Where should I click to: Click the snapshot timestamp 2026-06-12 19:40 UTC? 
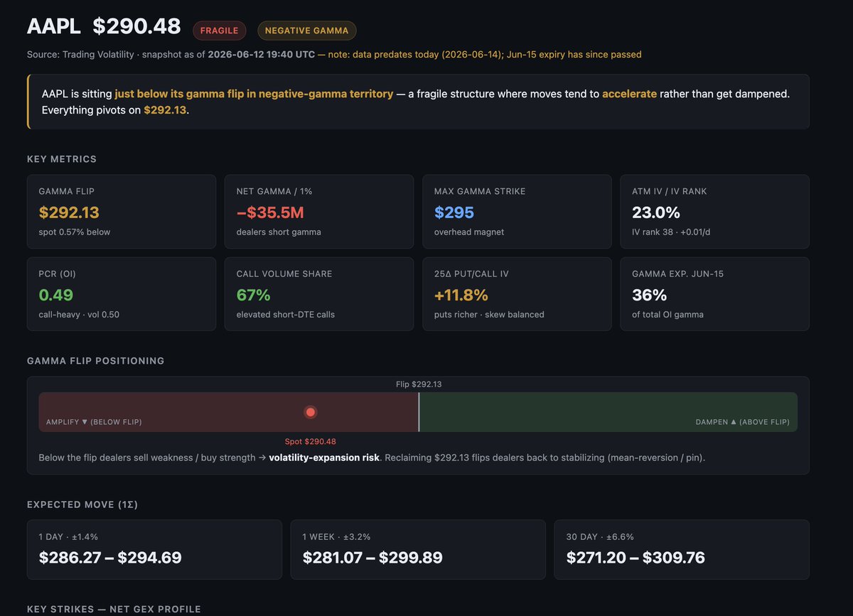coord(261,55)
